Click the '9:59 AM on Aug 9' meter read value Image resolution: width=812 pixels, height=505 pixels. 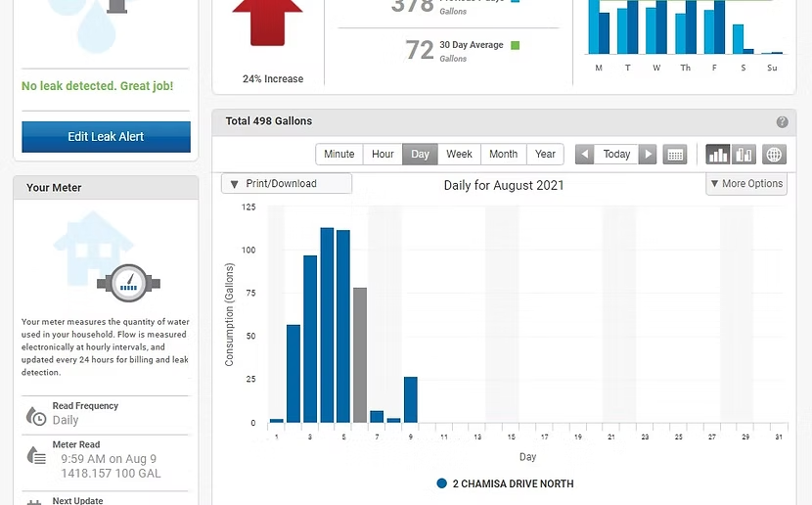click(109, 459)
